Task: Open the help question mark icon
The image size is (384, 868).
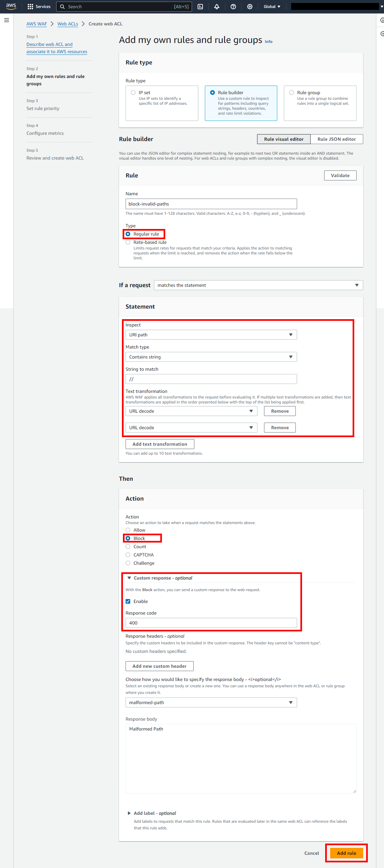Action: (x=233, y=6)
